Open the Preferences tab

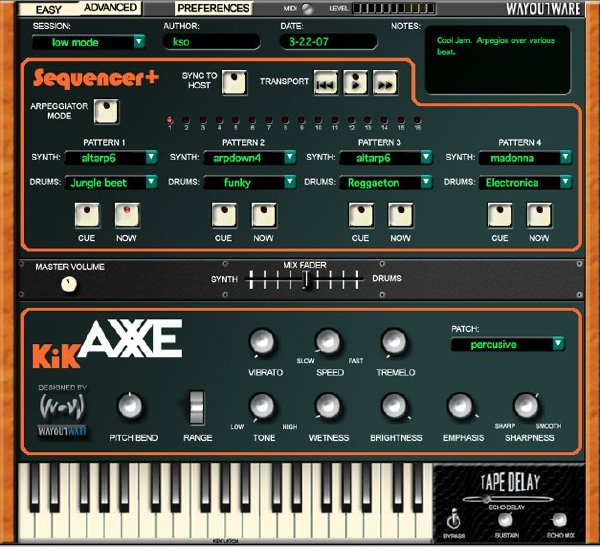[x=213, y=8]
